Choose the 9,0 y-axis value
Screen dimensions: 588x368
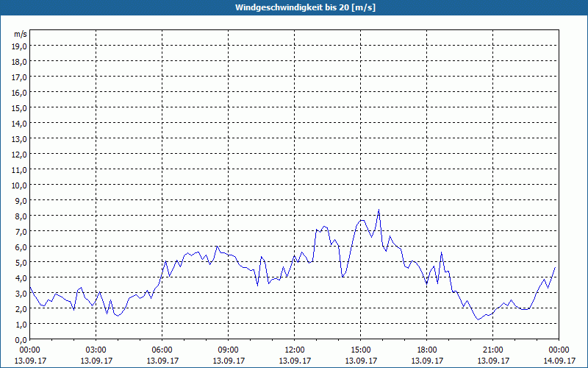pyautogui.click(x=22, y=200)
